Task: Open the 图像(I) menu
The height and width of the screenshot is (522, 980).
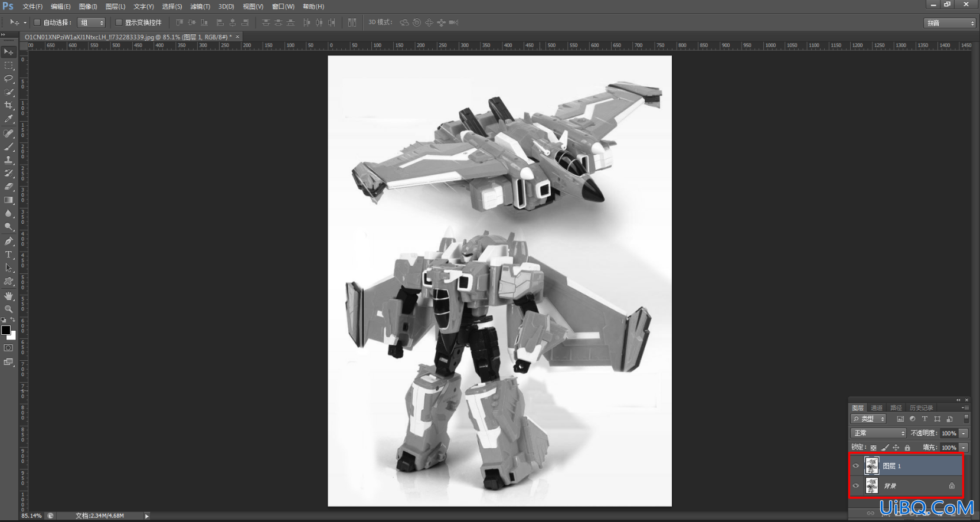Action: point(88,6)
